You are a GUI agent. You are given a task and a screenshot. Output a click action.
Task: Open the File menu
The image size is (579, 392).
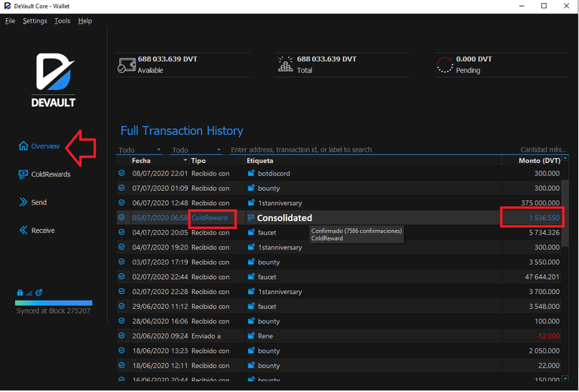[10, 21]
